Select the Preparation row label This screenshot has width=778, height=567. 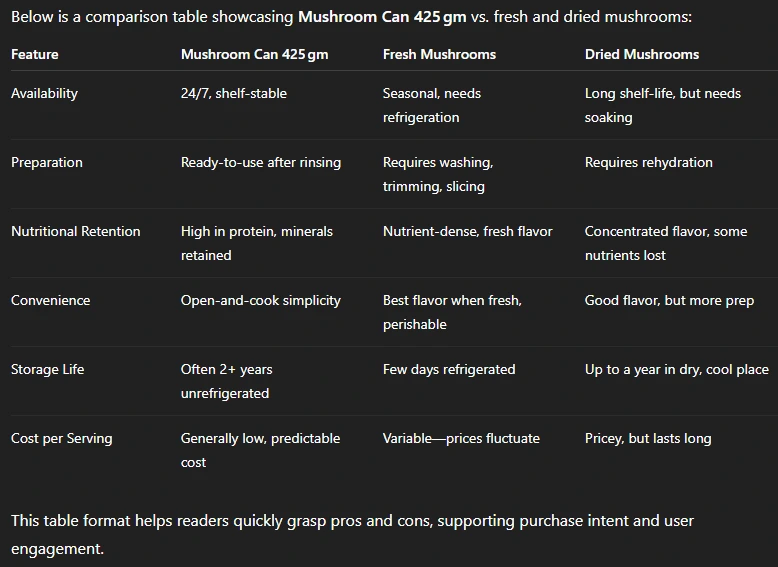[x=47, y=162]
